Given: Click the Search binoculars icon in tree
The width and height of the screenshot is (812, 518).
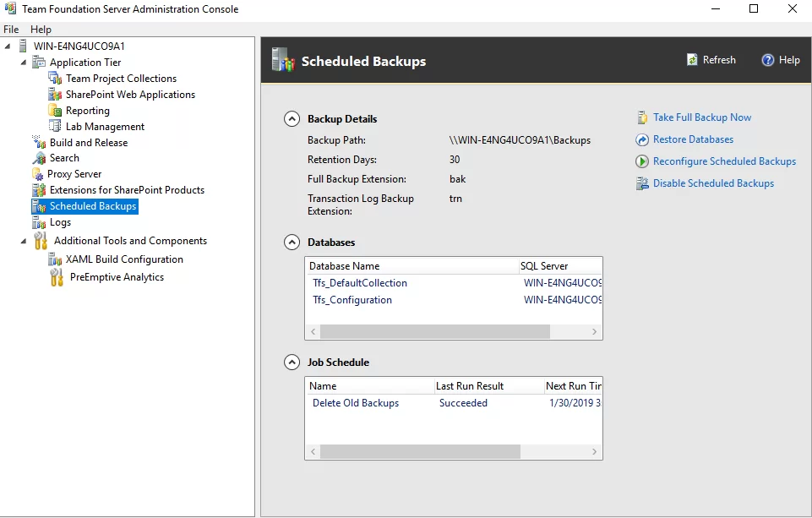Looking at the screenshot, I should [x=39, y=158].
